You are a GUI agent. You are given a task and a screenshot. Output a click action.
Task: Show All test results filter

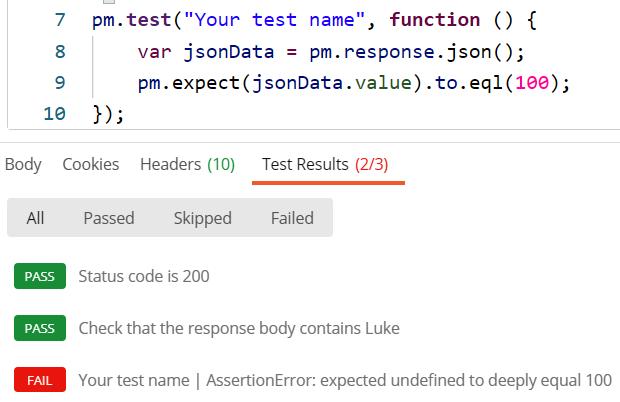[35, 218]
